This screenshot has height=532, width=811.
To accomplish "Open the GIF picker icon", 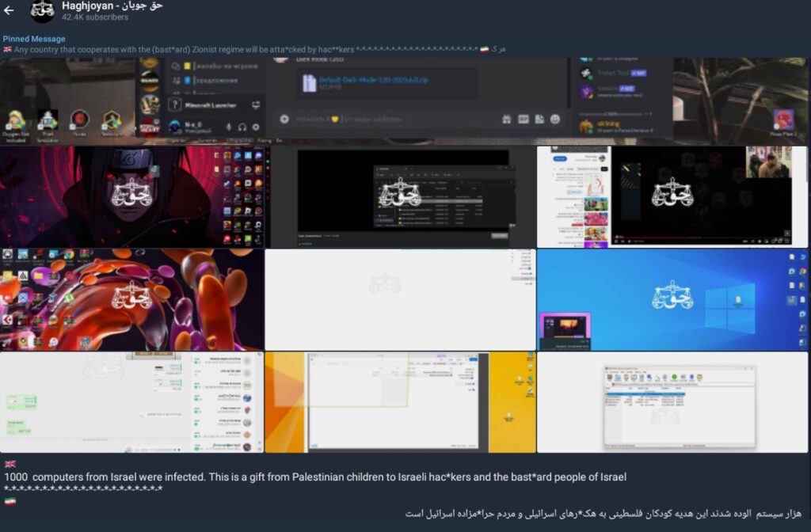I will [523, 119].
